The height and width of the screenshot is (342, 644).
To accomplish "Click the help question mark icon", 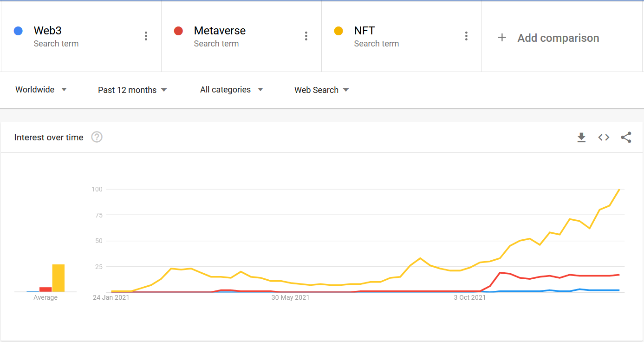I will pyautogui.click(x=97, y=137).
